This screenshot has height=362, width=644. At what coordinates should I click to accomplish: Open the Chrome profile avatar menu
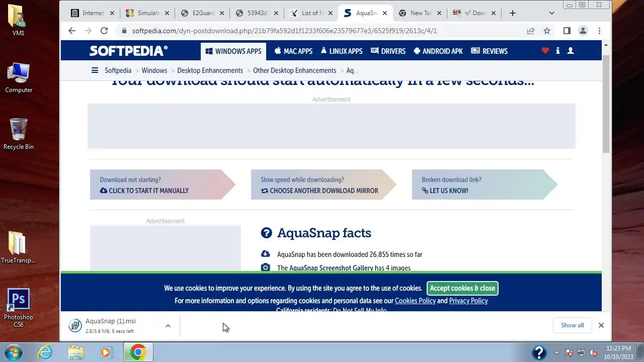coord(583,31)
